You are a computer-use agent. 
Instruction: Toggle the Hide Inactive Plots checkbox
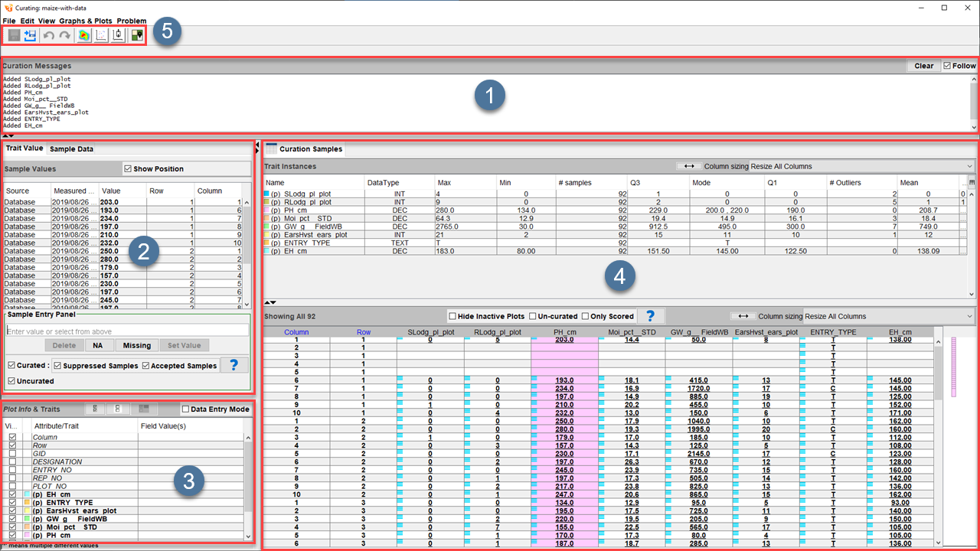pyautogui.click(x=453, y=316)
